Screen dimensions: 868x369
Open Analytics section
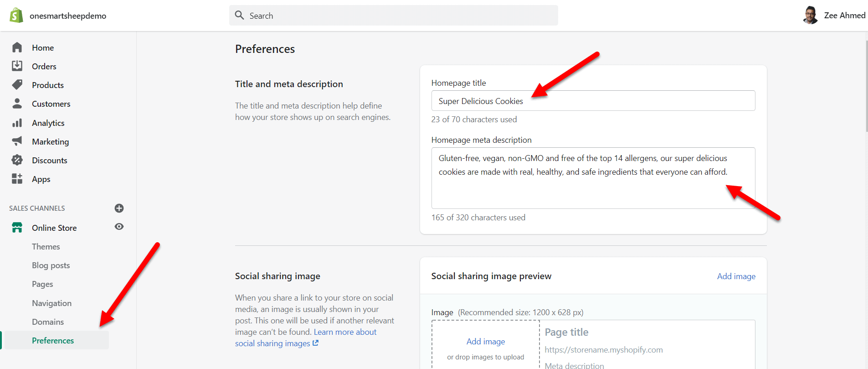coord(48,123)
